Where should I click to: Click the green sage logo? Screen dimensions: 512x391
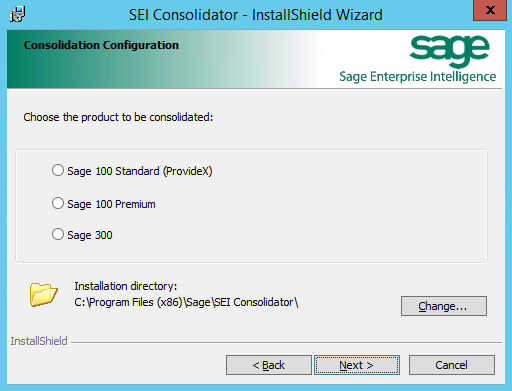click(x=449, y=50)
